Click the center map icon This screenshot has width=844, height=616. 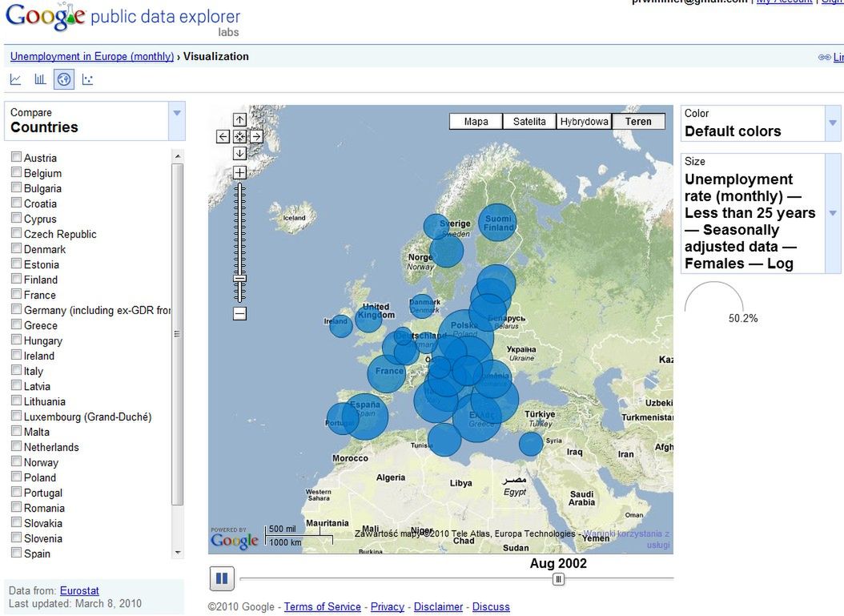tap(239, 136)
